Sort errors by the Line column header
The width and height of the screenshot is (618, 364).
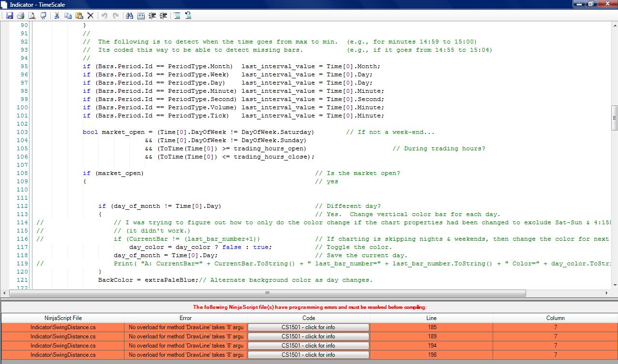click(431, 318)
